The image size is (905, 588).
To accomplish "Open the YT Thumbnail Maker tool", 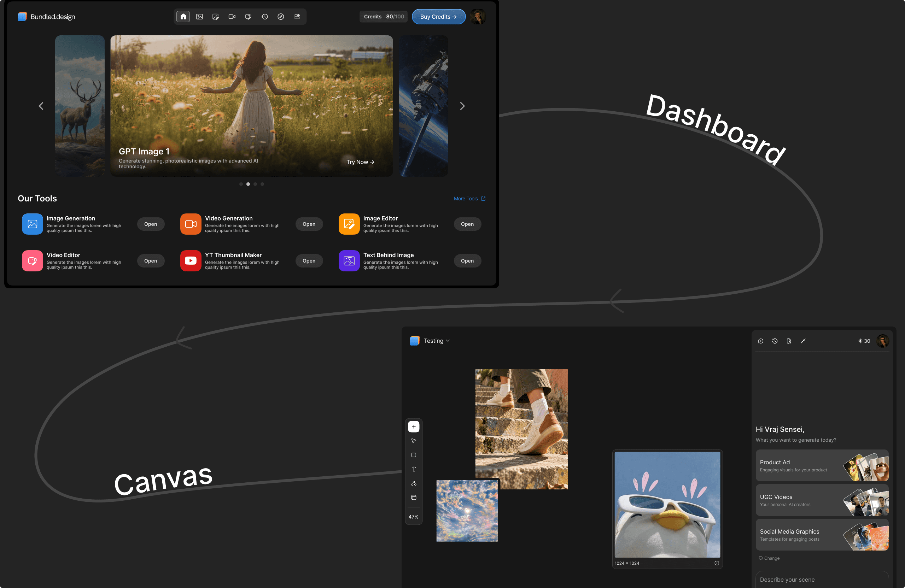I will coord(309,261).
